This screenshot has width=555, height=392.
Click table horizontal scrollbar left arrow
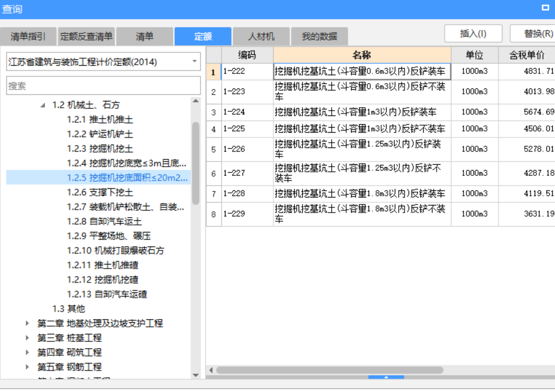[211, 370]
